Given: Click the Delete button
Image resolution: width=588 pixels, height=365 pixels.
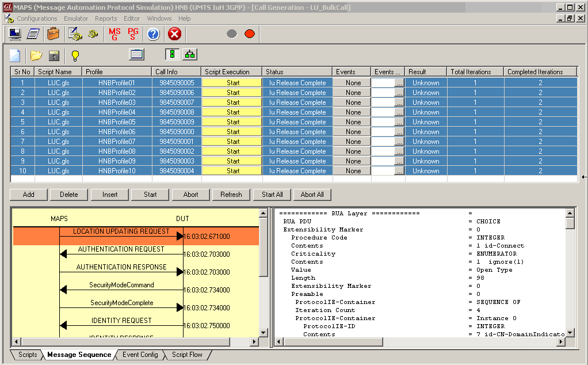Looking at the screenshot, I should pyautogui.click(x=69, y=195).
